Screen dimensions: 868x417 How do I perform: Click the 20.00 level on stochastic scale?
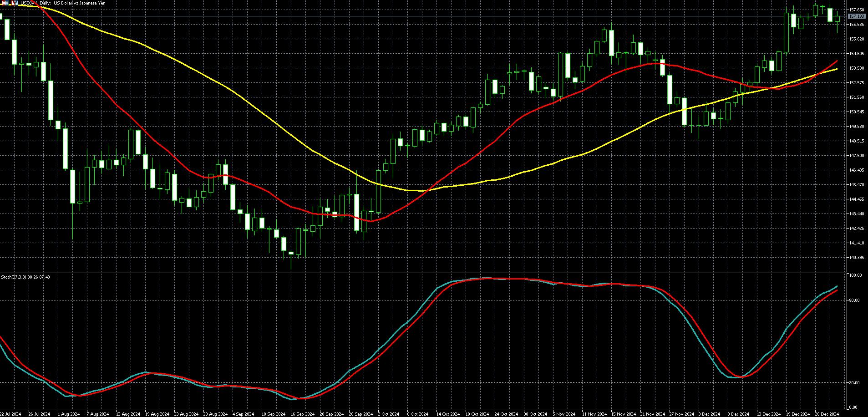[x=855, y=383]
